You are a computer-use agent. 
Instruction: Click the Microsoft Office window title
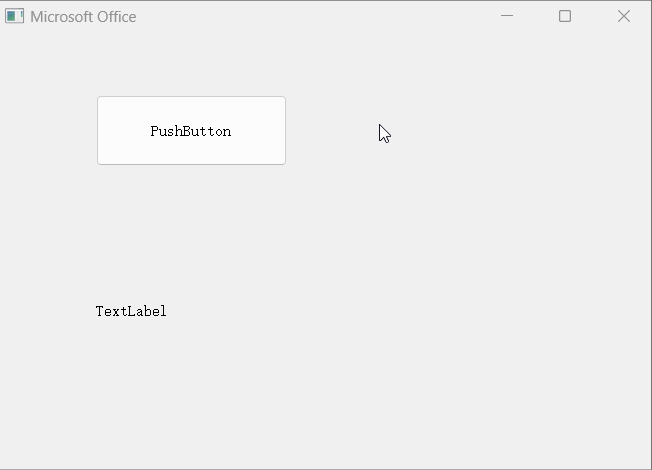[x=83, y=17]
